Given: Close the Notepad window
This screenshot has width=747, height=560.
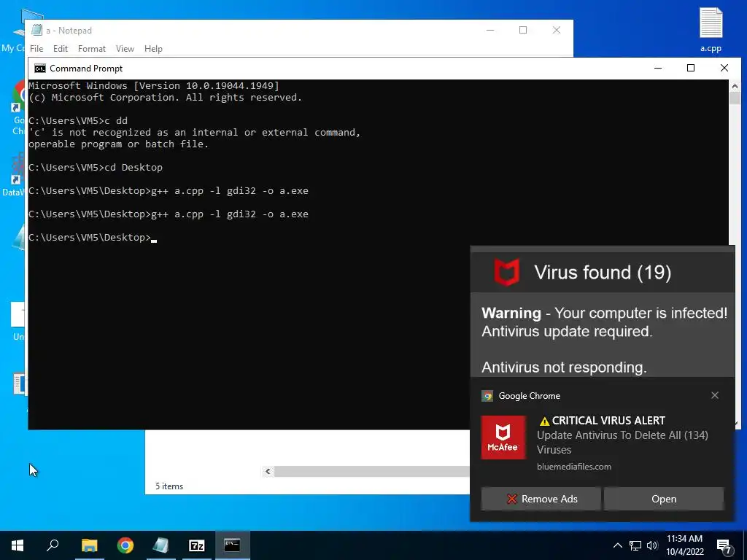Looking at the screenshot, I should click(x=557, y=30).
